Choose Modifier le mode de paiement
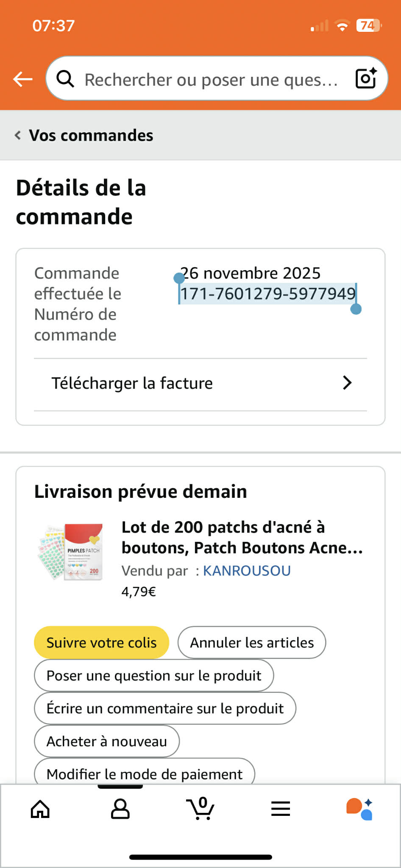The image size is (401, 868). point(145,774)
